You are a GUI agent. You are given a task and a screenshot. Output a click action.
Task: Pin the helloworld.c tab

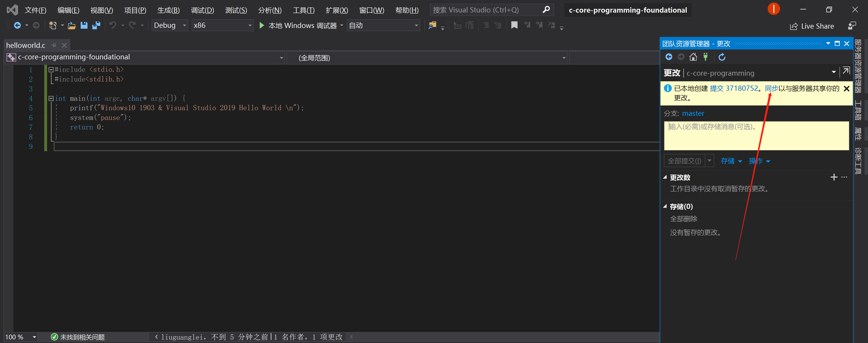pyautogui.click(x=54, y=45)
